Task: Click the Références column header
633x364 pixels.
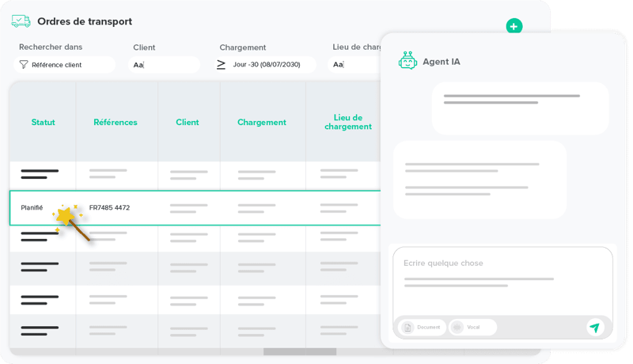Action: tap(116, 123)
